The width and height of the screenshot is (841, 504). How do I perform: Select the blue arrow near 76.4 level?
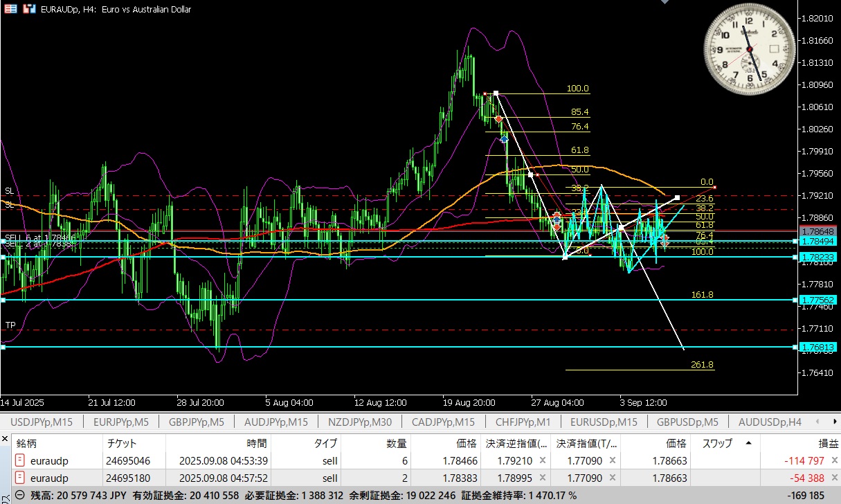(x=504, y=139)
